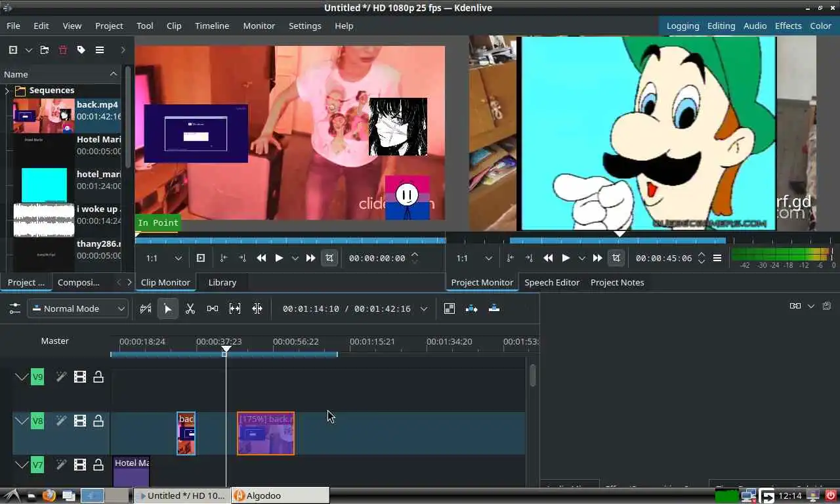Open the Tags panel icon in bin
Viewport: 840px width, 504px height.
click(x=81, y=50)
